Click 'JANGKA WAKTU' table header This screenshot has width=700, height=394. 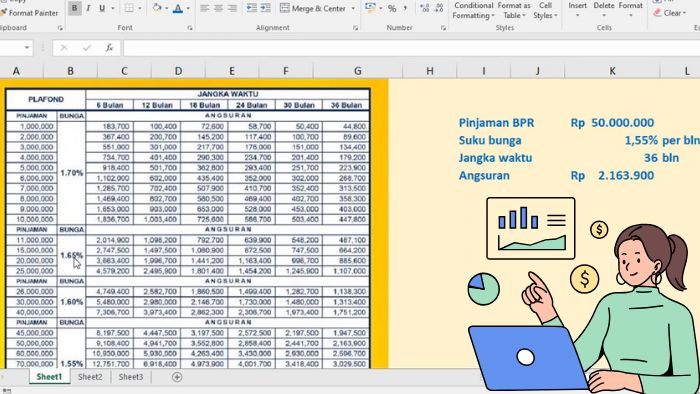click(228, 94)
